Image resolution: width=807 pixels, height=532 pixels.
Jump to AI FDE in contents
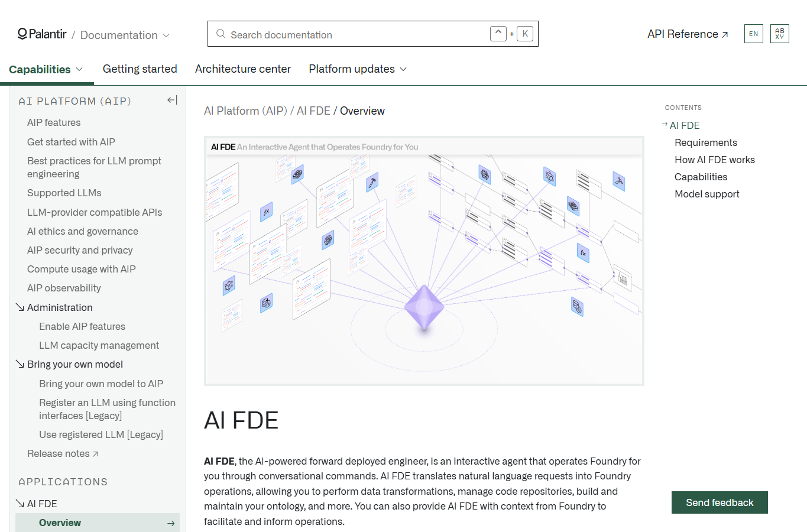[685, 125]
